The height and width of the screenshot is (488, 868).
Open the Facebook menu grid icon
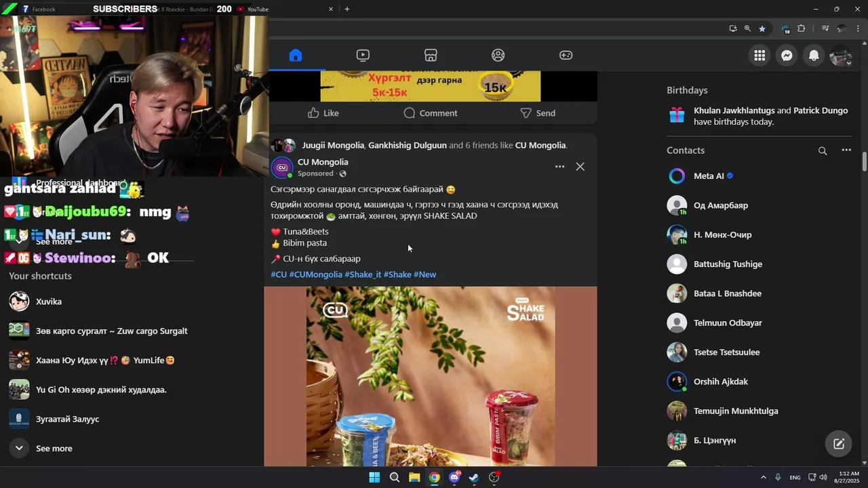coord(759,56)
